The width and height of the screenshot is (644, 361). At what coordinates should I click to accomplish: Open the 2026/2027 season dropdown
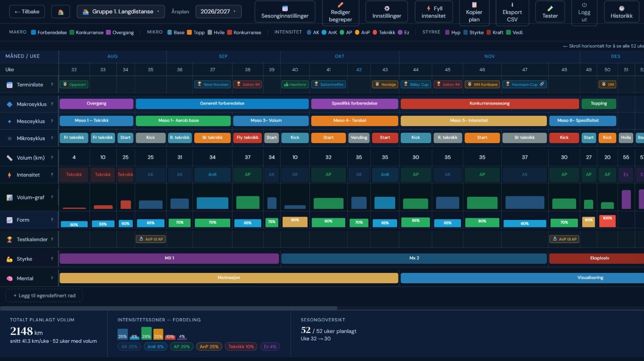tap(218, 12)
